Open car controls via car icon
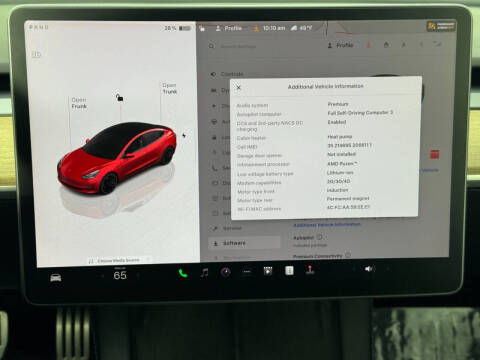Image resolution: width=480 pixels, height=360 pixels. (56, 277)
